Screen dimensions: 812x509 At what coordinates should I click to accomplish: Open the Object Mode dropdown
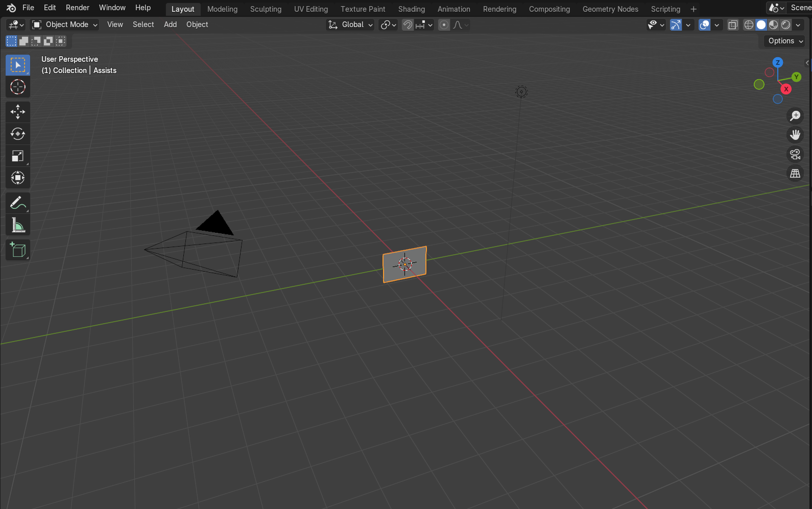(x=64, y=25)
